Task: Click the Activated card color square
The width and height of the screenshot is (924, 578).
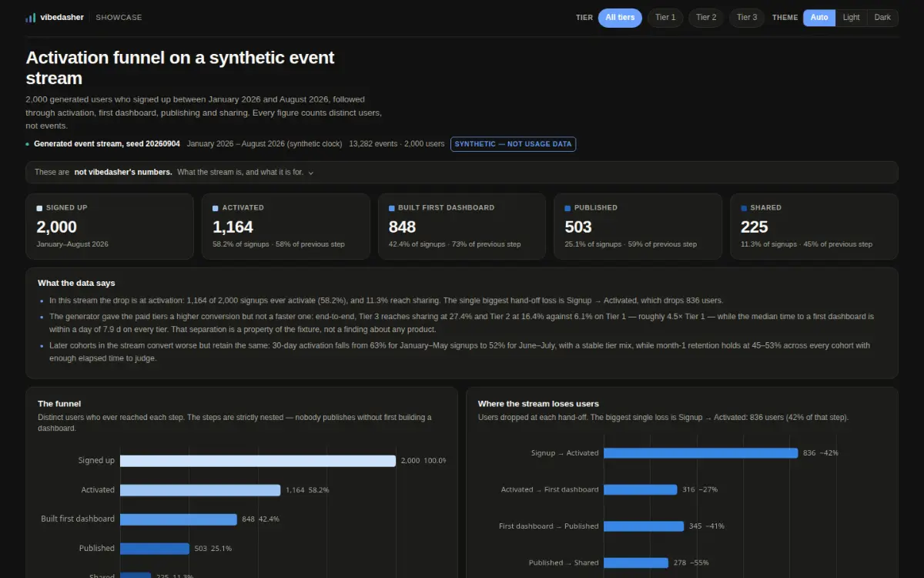Action: pos(216,208)
